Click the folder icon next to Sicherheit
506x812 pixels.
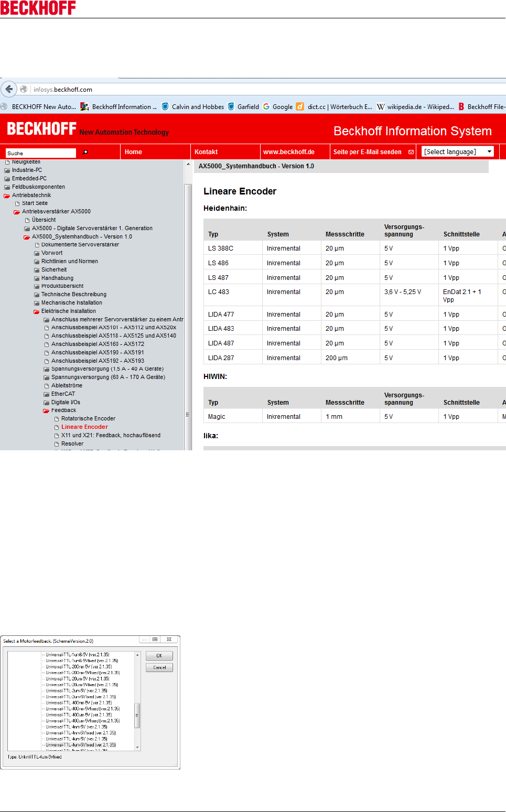(37, 270)
